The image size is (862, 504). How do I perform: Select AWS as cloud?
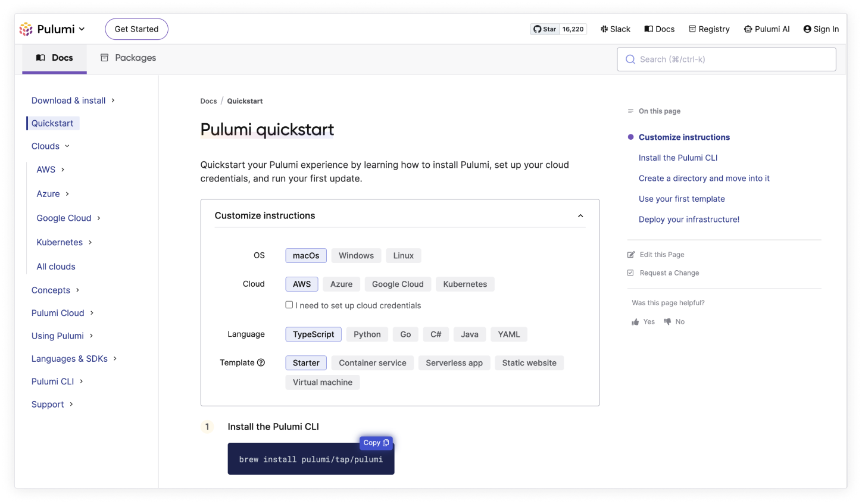coord(302,284)
